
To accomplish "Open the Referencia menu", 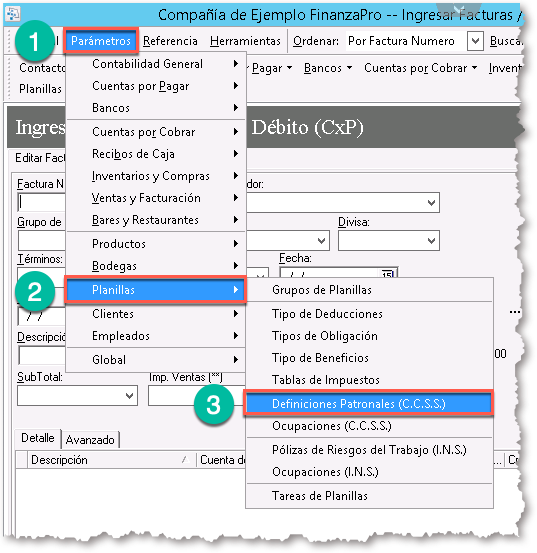I will pos(170,41).
